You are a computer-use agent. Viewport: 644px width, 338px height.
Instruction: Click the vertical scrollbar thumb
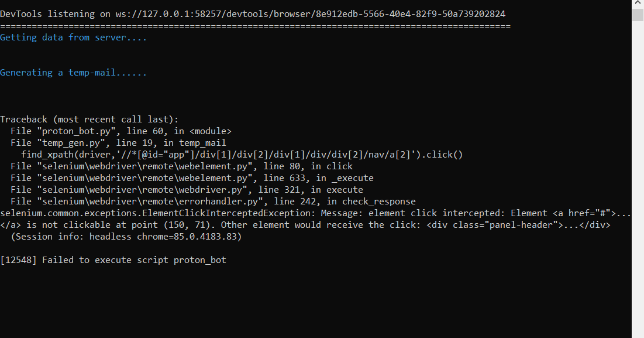[638, 15]
